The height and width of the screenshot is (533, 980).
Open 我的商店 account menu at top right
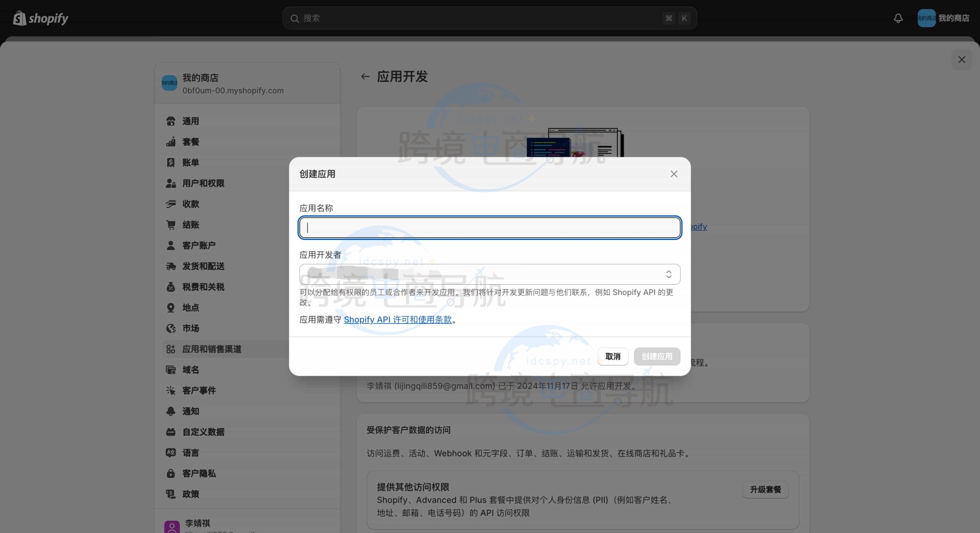click(943, 18)
